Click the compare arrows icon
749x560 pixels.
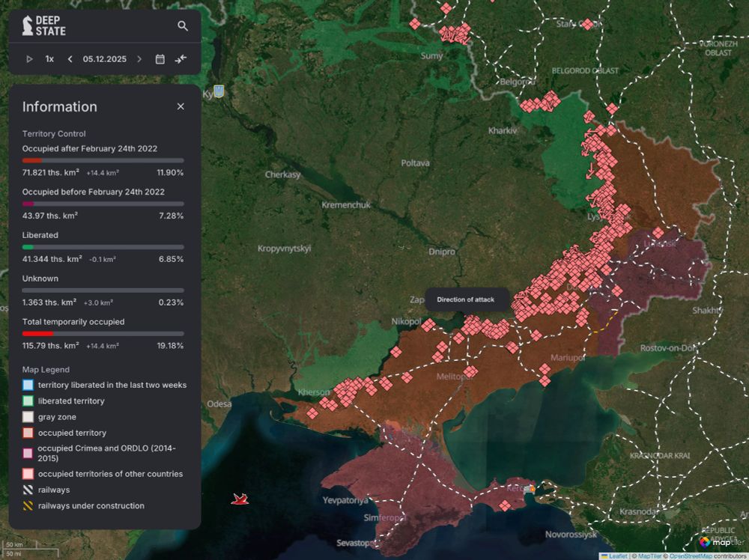[x=181, y=59]
